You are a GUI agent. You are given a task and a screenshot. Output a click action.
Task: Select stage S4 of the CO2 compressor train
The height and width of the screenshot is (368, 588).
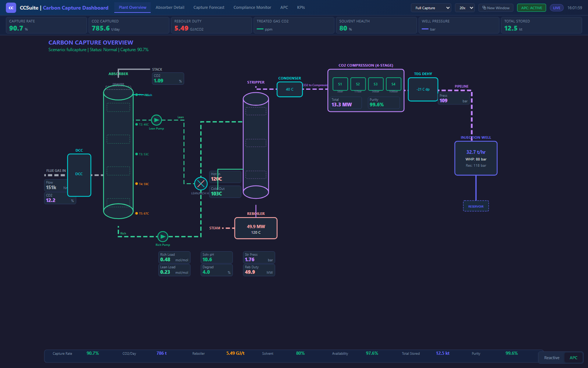click(x=393, y=84)
